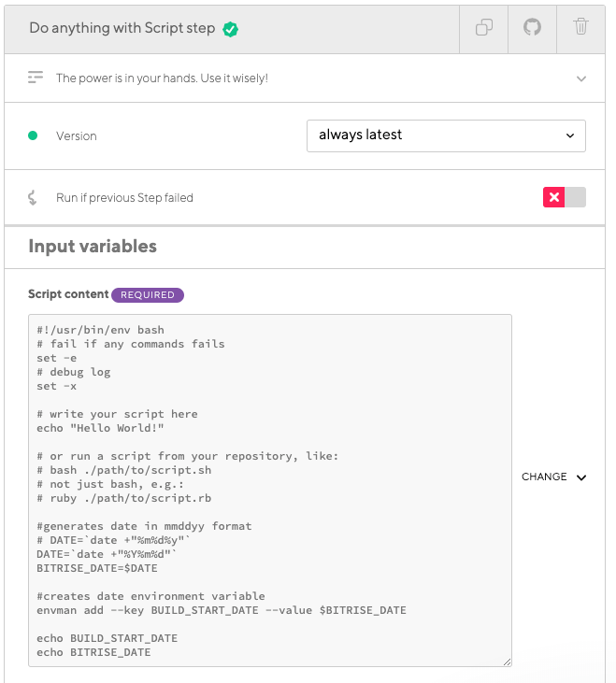This screenshot has width=616, height=683.
Task: Delete step with trash icon
Action: click(580, 26)
